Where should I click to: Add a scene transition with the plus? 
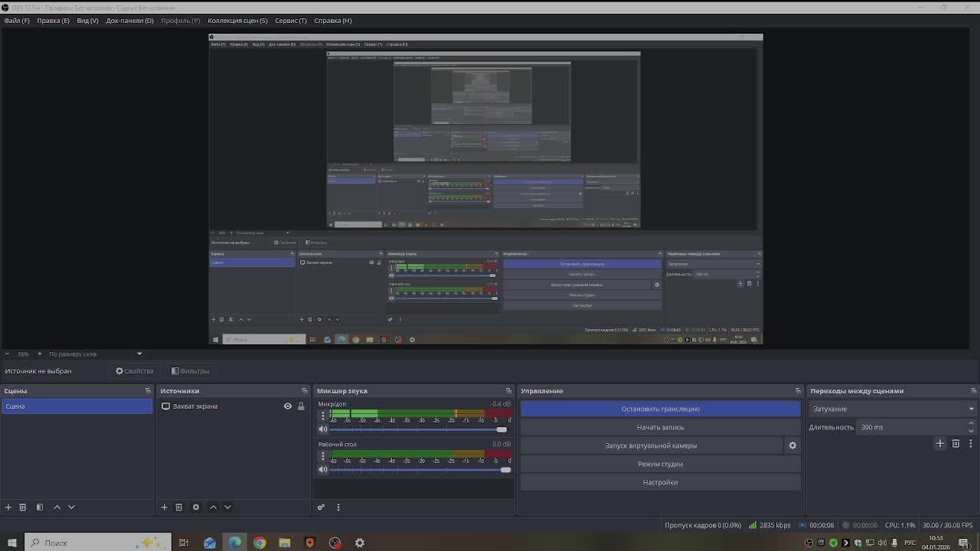pos(940,443)
